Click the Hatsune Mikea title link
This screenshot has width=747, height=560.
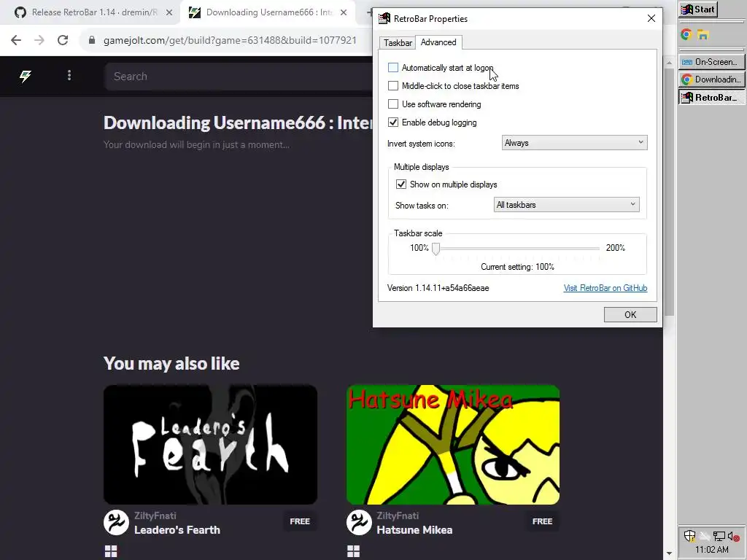[x=414, y=530]
